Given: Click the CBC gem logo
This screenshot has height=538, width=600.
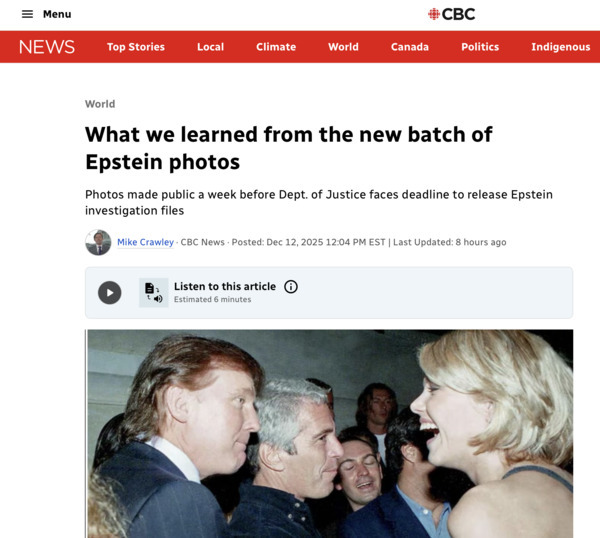Looking at the screenshot, I should pos(434,14).
